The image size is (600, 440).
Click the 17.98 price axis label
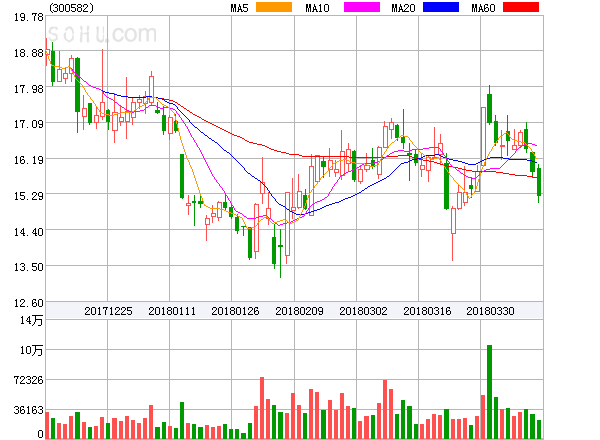tap(29, 89)
